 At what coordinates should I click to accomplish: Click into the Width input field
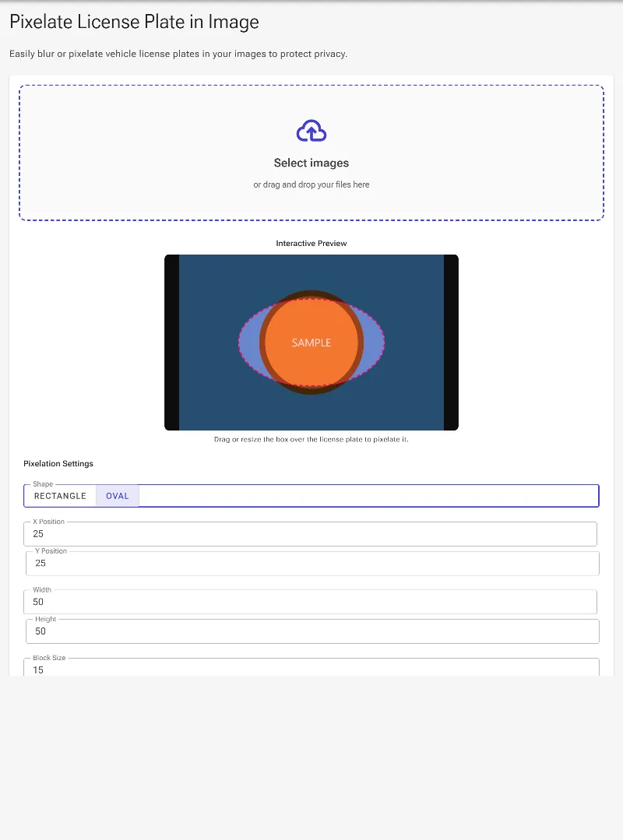click(x=310, y=602)
